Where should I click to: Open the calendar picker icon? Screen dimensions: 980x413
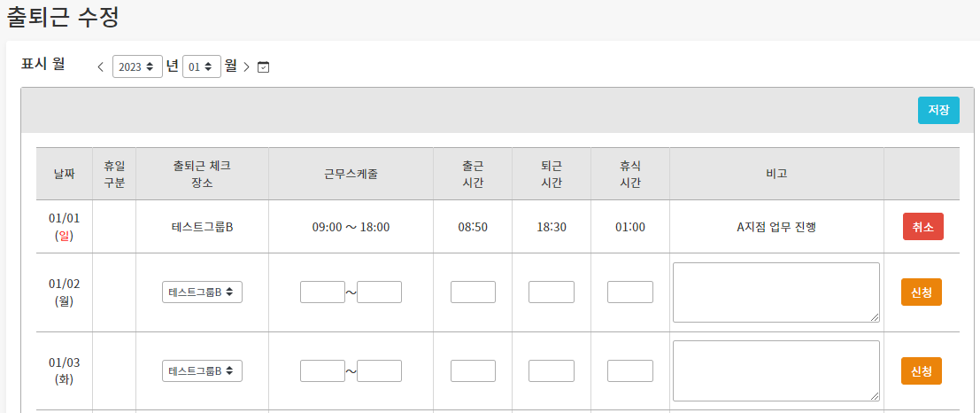tap(264, 67)
